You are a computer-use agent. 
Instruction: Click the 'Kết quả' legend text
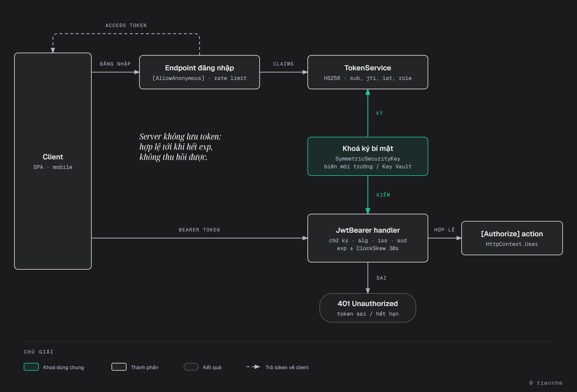pyautogui.click(x=212, y=367)
